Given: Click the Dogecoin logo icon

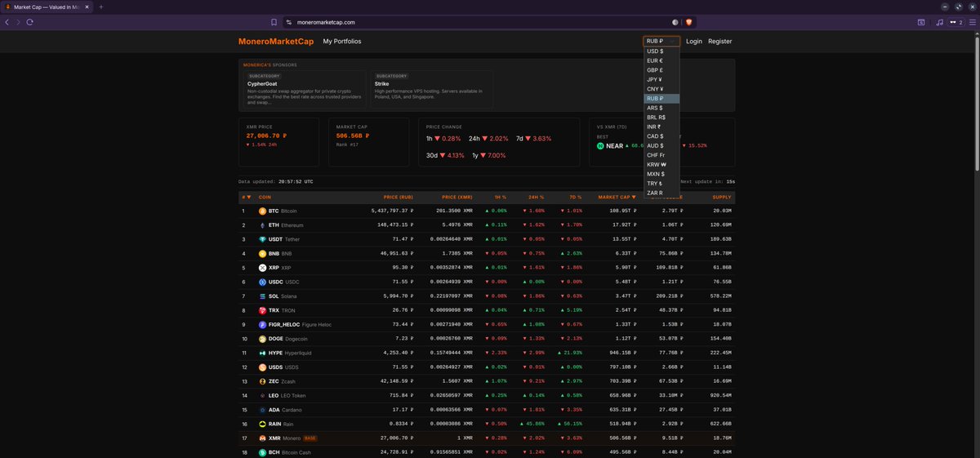Looking at the screenshot, I should tap(262, 339).
